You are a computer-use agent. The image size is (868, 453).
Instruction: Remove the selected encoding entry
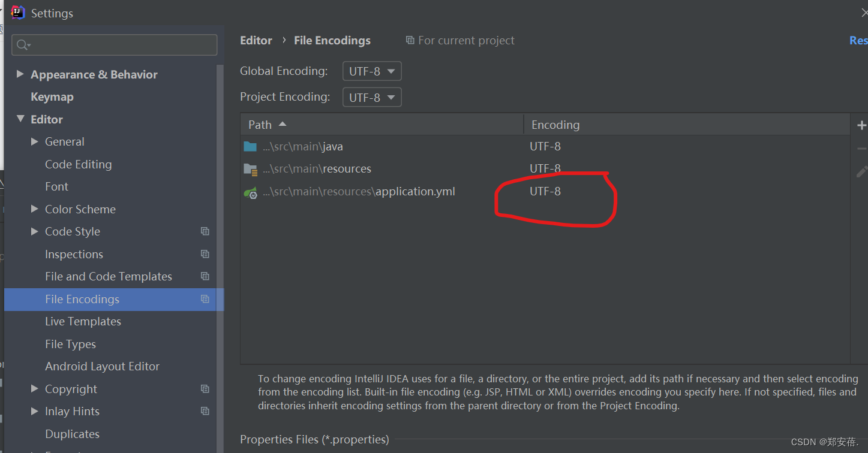pos(861,148)
